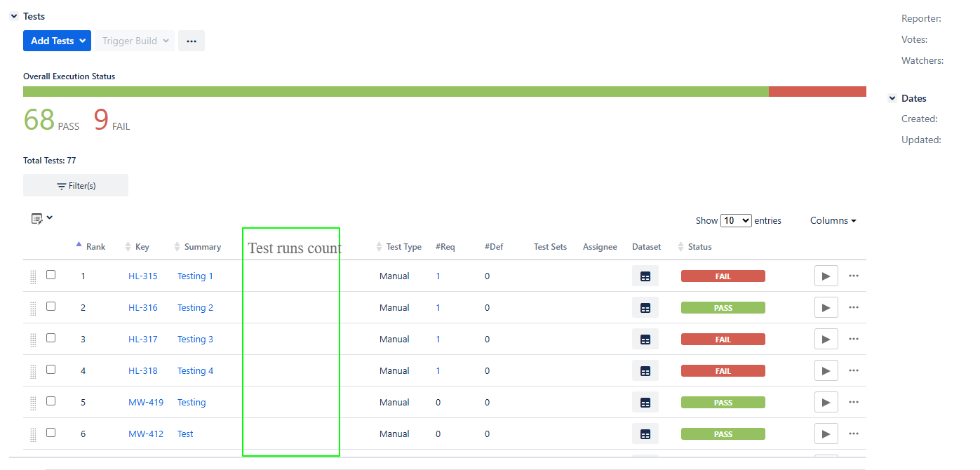
Task: Open dataset icon for HL-317 row
Action: [x=645, y=340]
